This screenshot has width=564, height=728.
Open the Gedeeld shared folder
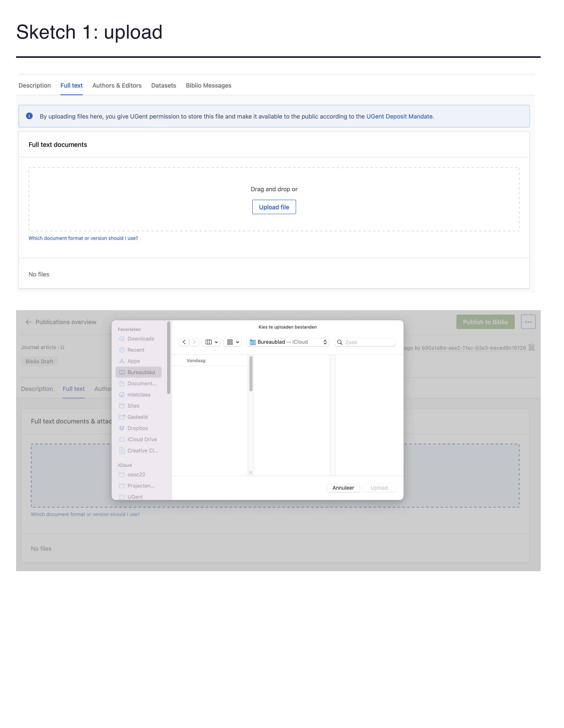(138, 417)
